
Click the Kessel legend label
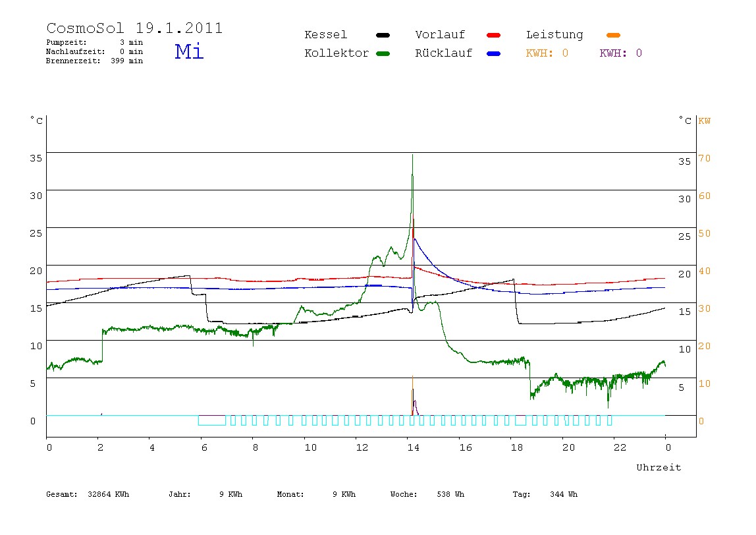pyautogui.click(x=325, y=35)
